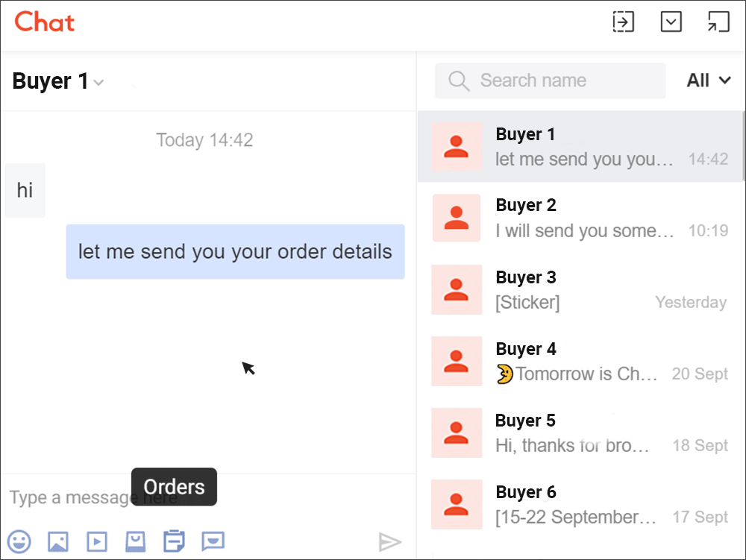The image size is (746, 560).
Task: Click the image attachment icon
Action: [x=57, y=541]
